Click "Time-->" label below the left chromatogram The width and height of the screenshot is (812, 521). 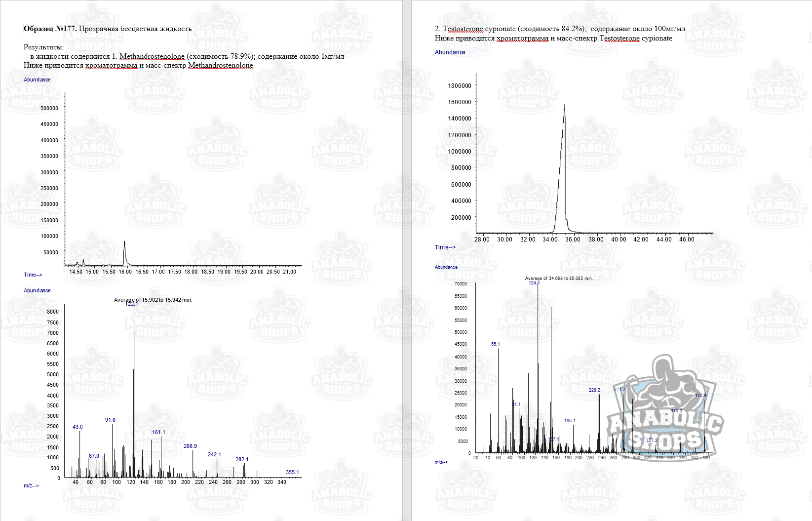[x=33, y=275]
